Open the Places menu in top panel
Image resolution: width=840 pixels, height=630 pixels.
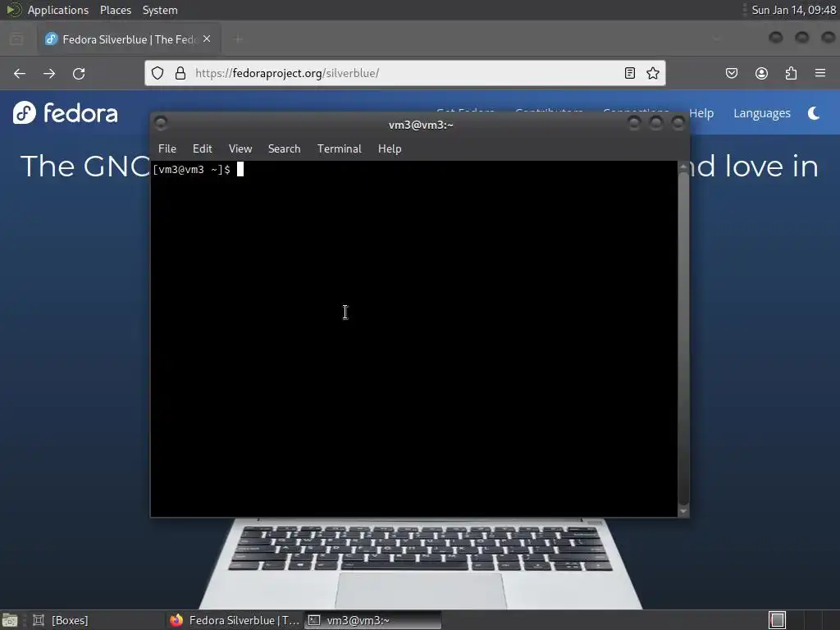point(115,10)
